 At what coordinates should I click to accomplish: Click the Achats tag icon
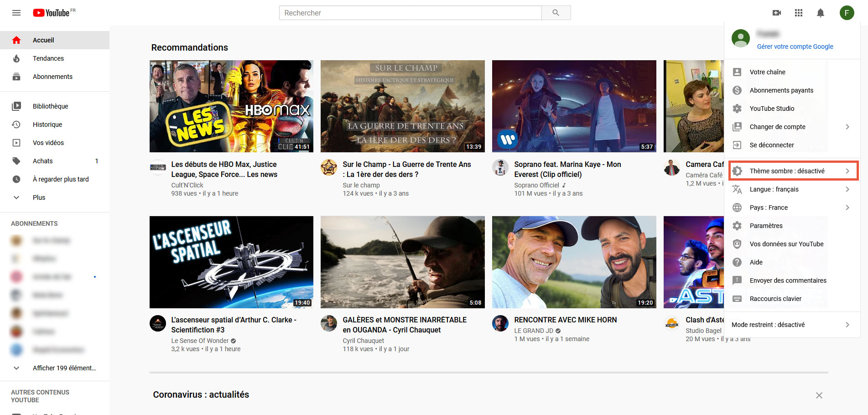(16, 161)
